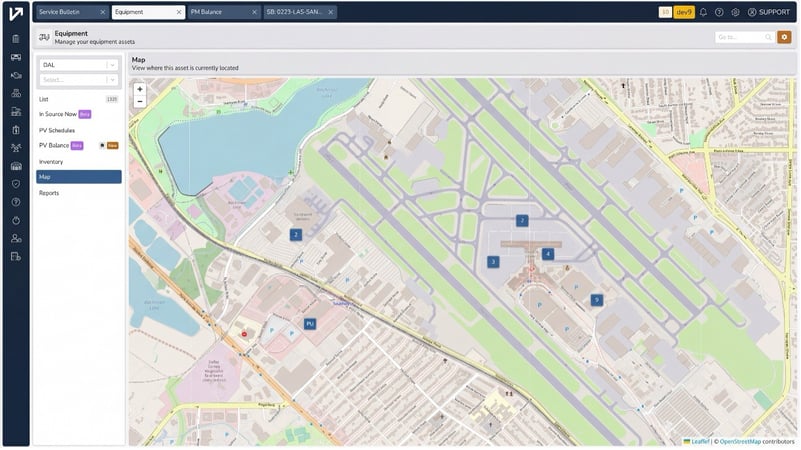
Task: Click the map marker labeled 4
Action: coord(548,254)
